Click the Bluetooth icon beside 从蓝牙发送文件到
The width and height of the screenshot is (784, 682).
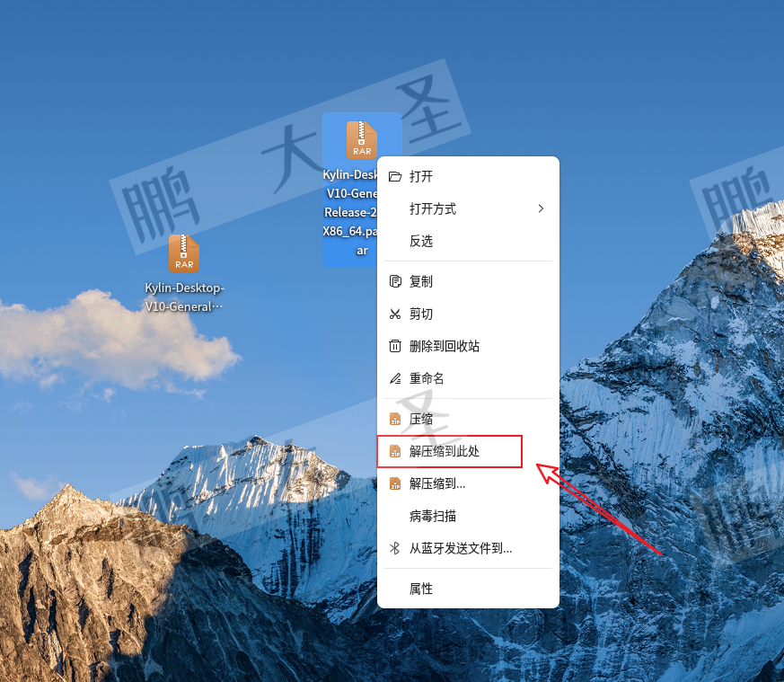pos(395,548)
